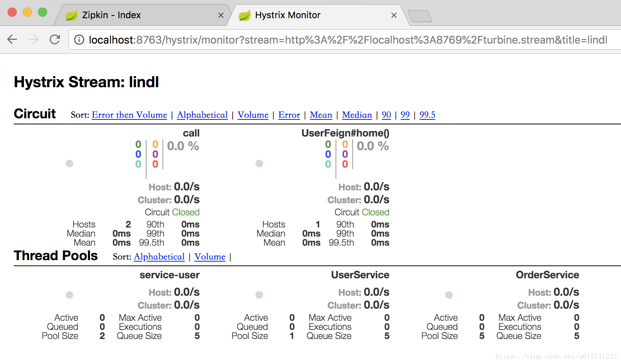The width and height of the screenshot is (621, 364).
Task: Sort circuits by Volume
Action: coord(253,115)
